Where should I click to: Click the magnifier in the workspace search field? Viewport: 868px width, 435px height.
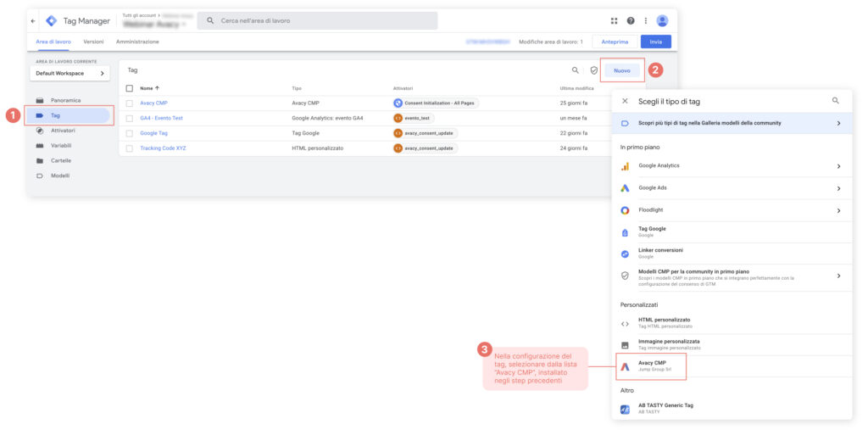210,21
